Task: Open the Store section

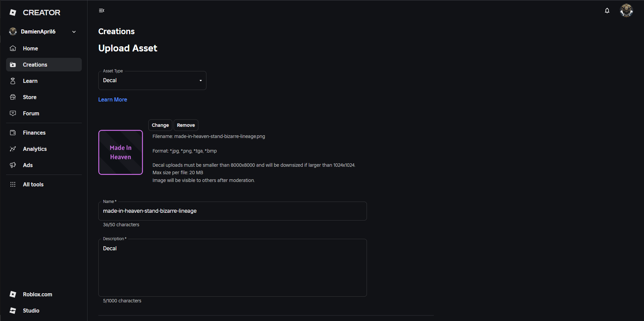Action: pos(29,97)
